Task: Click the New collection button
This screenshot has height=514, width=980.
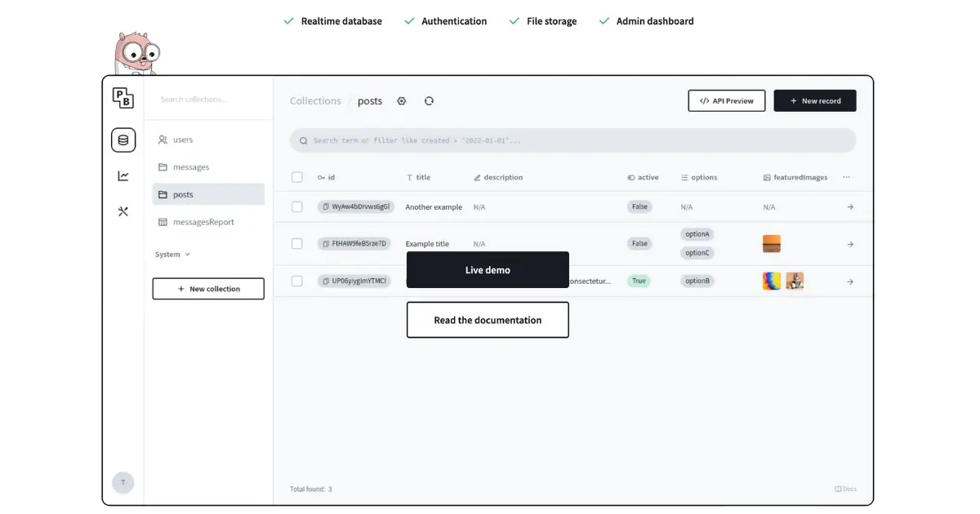Action: click(208, 288)
